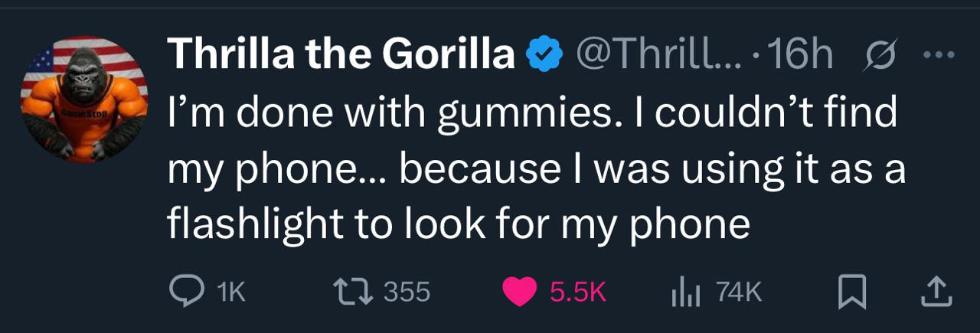Click the 74K views count
The height and width of the screenshot is (333, 980).
coord(739,292)
